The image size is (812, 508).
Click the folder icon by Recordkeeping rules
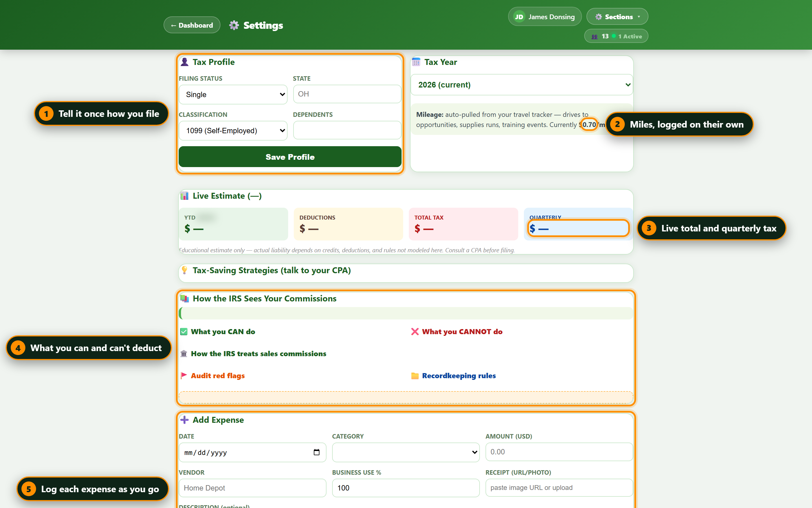tap(415, 376)
